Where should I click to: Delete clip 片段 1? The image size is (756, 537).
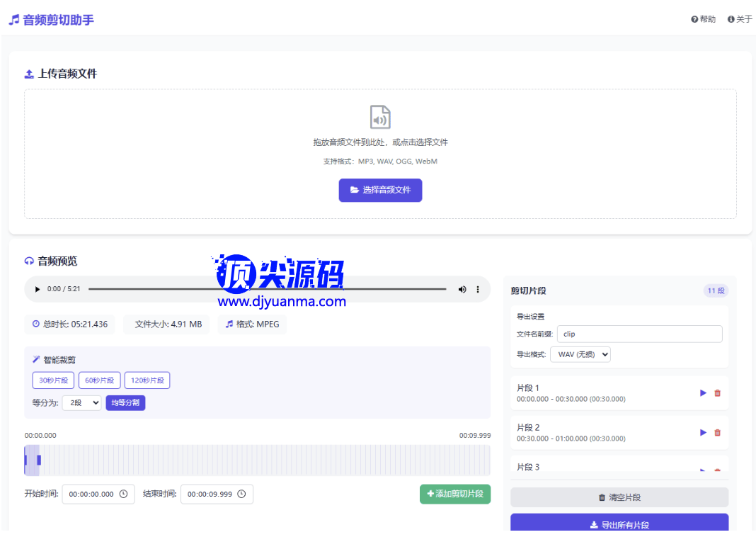717,393
